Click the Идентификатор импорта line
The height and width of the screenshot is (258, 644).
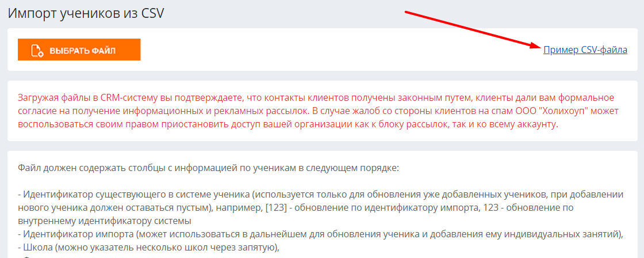[x=321, y=234]
